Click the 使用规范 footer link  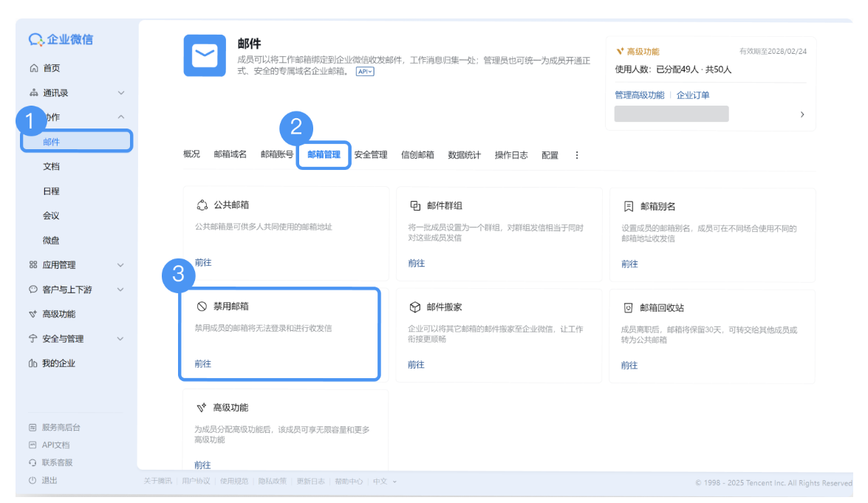[234, 481]
